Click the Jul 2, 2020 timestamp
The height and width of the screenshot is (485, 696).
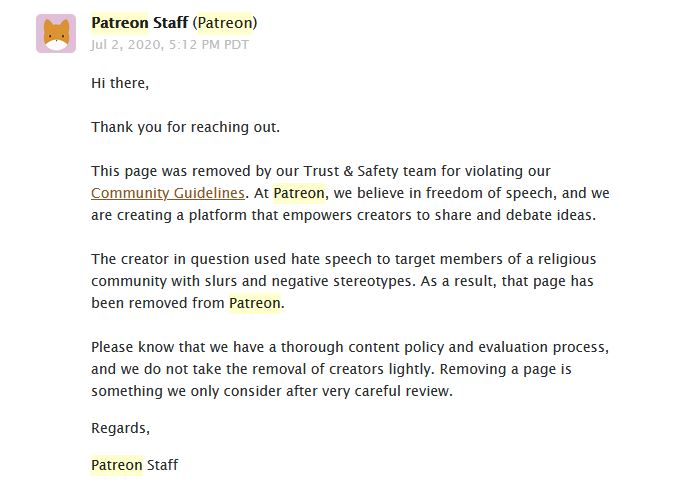pyautogui.click(x=170, y=45)
